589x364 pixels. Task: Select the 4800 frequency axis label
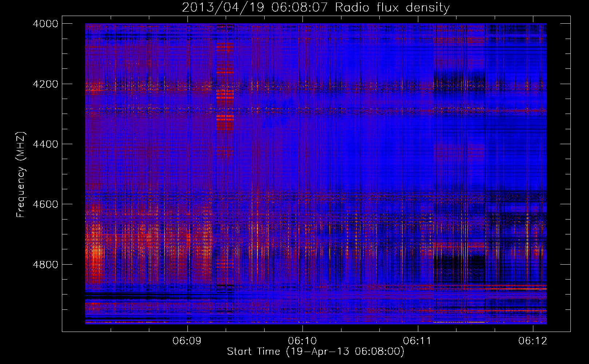46,265
